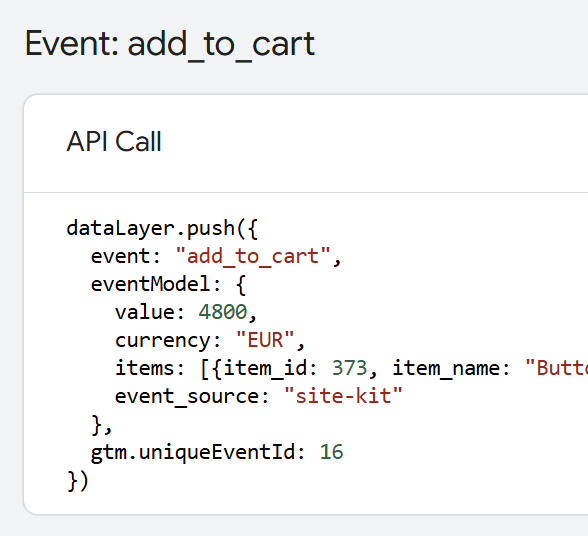This screenshot has width=588, height=536.
Task: Click the item_id value 373
Action: [x=350, y=368]
